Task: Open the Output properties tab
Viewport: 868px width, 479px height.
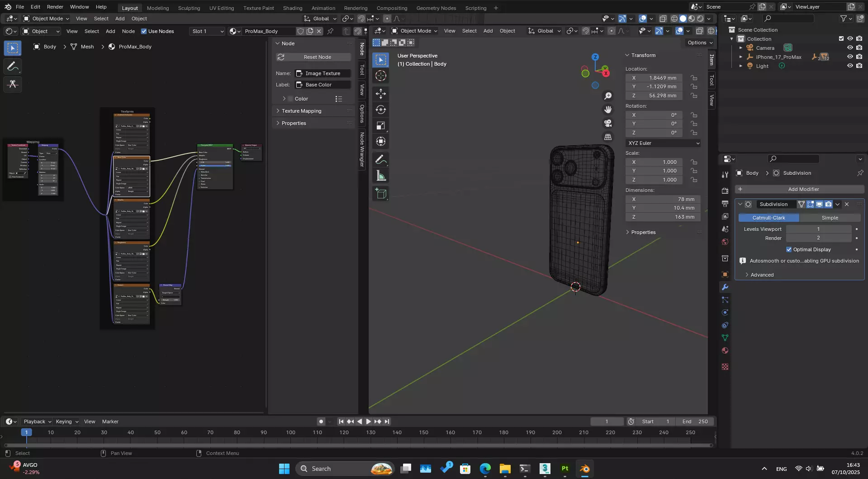Action: click(x=725, y=203)
